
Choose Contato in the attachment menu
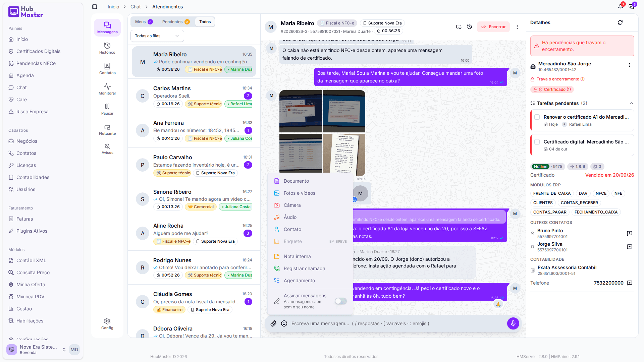(x=310, y=229)
